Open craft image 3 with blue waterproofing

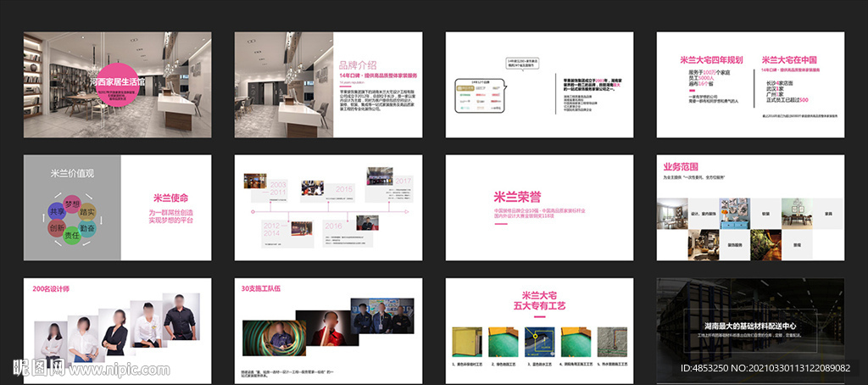tap(540, 342)
